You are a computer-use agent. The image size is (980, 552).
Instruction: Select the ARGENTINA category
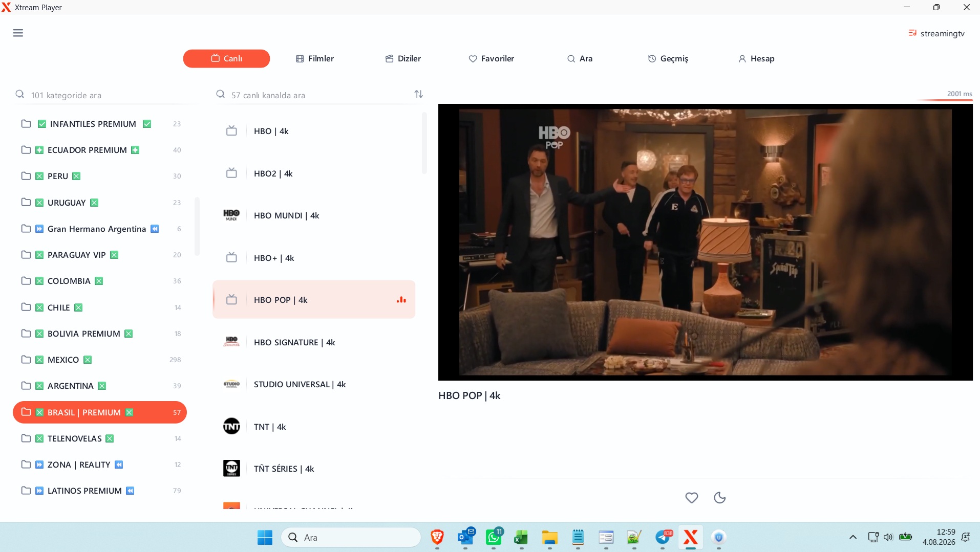click(x=100, y=386)
